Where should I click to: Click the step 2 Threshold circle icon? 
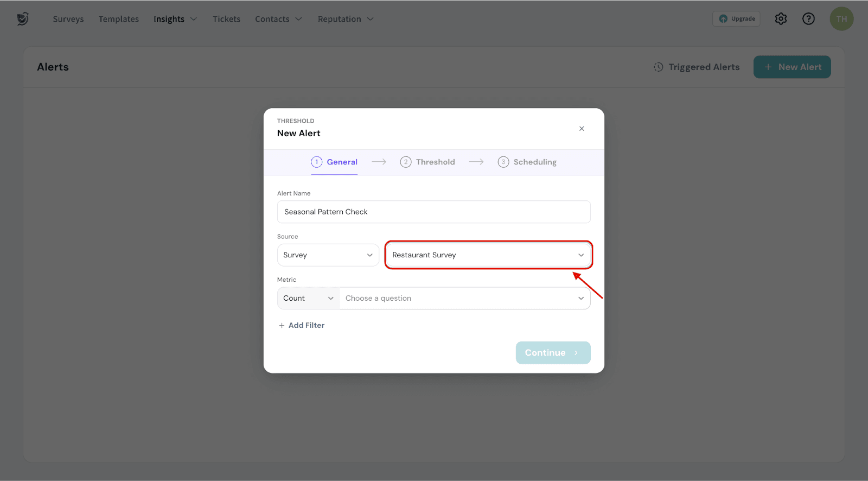(405, 162)
